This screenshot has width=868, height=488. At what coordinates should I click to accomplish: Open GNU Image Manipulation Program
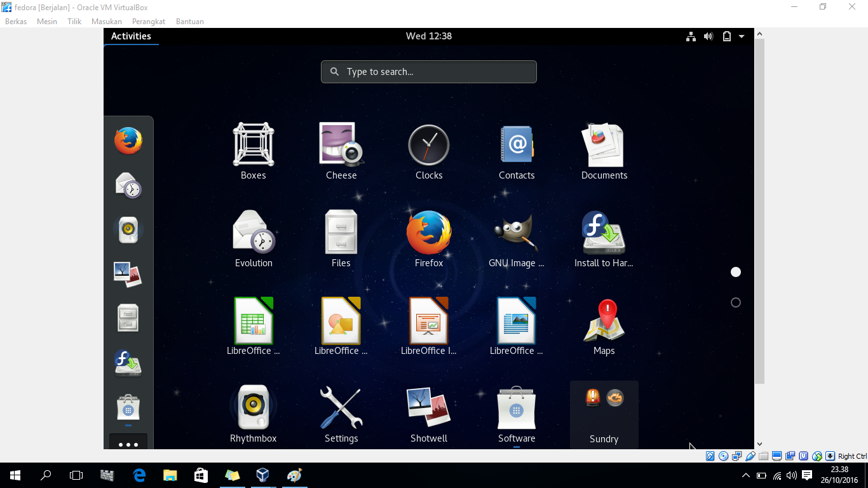517,239
